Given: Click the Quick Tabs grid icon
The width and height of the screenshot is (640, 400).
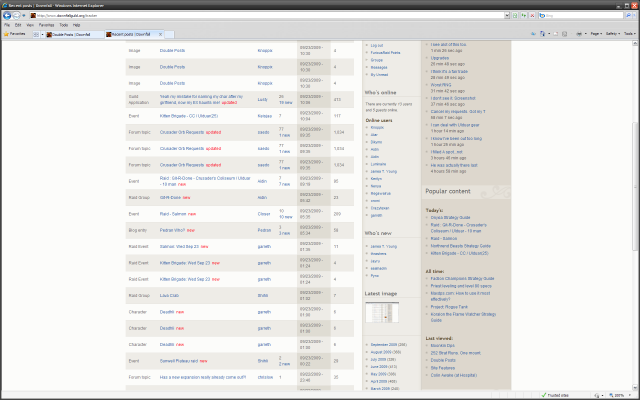Looking at the screenshot, I should point(36,35).
